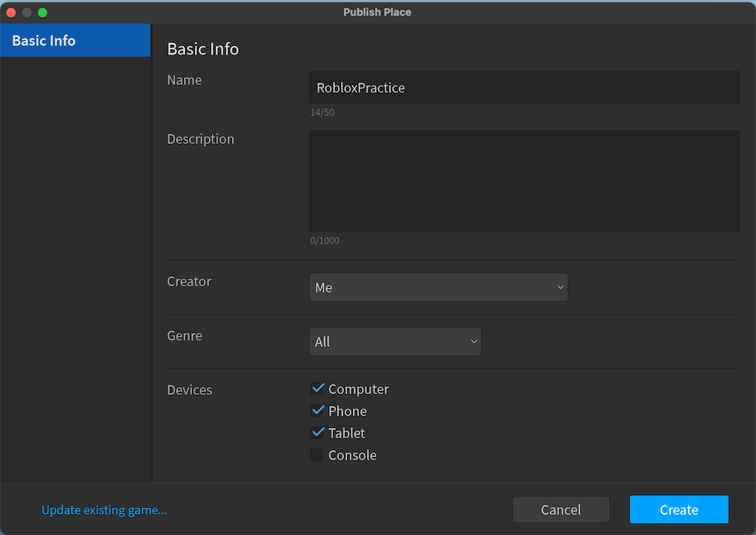Open the Creator dropdown set to Me
Viewport: 756px width, 535px height.
click(439, 287)
